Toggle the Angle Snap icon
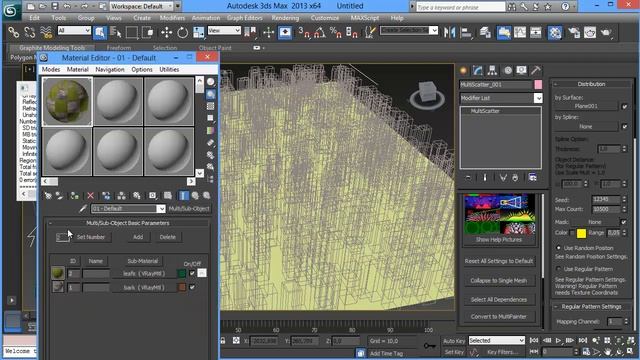640x360 pixels. [x=320, y=32]
